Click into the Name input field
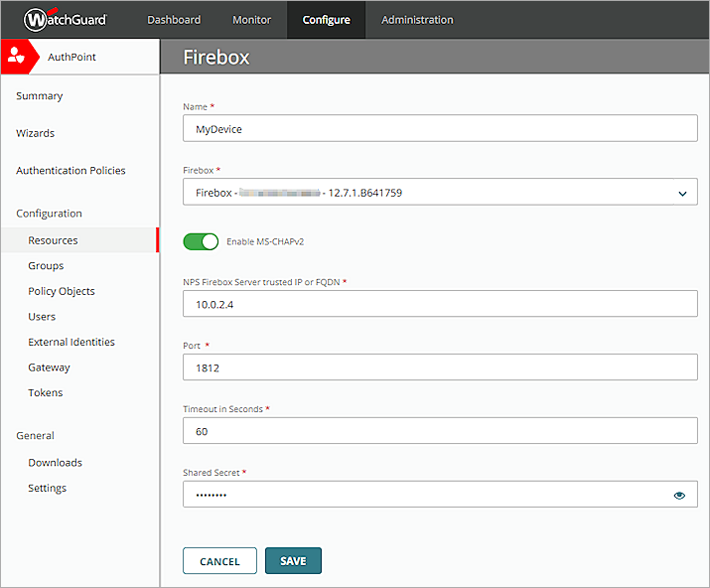 point(440,128)
